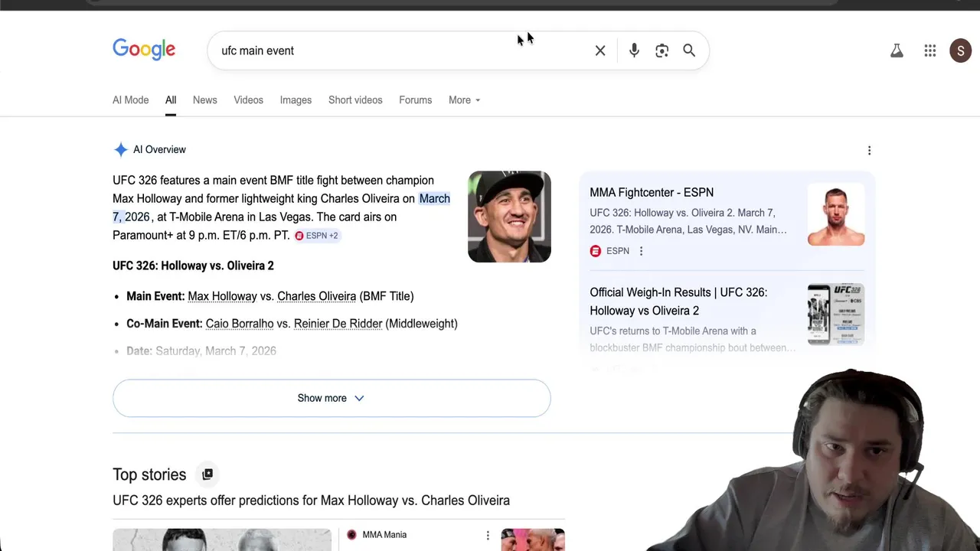Open the Charles Oliveira link in Main Event
Viewport: 980px width, 551px height.
[316, 296]
